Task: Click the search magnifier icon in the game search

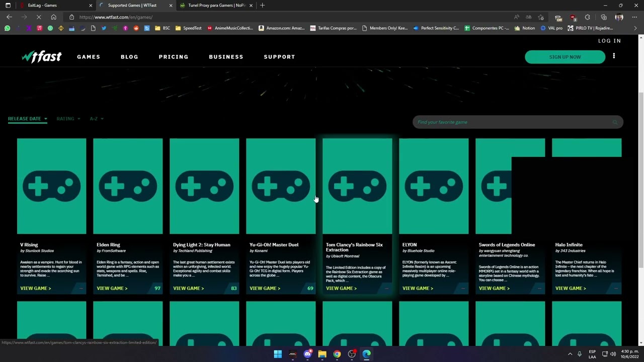Action: click(615, 122)
